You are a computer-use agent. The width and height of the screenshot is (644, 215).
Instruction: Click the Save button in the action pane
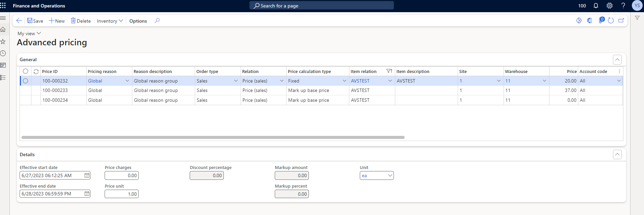pos(35,21)
